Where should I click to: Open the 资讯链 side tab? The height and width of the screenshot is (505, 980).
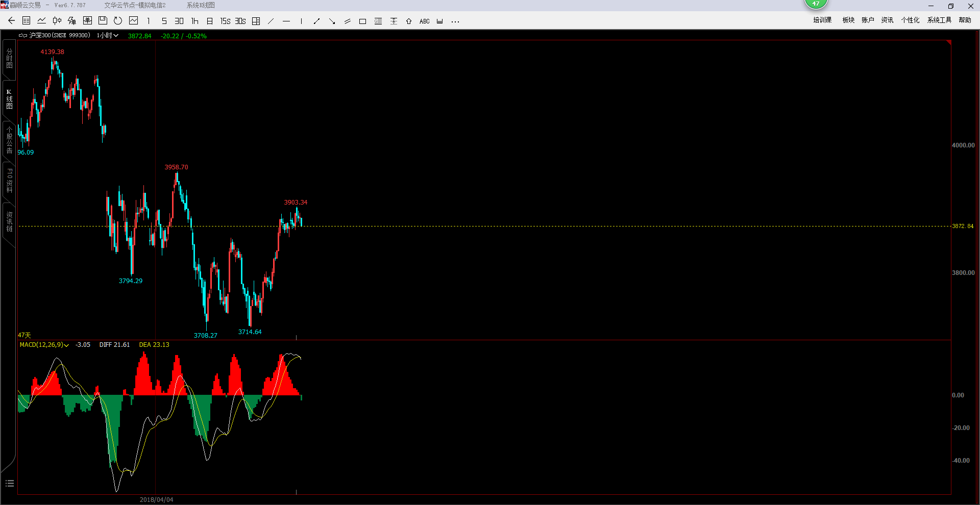[x=9, y=222]
